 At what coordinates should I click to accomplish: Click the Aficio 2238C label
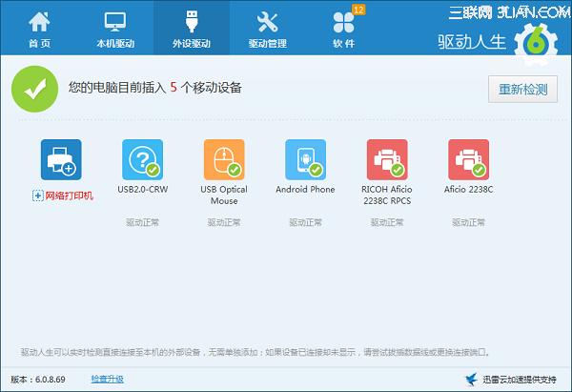[x=468, y=190]
